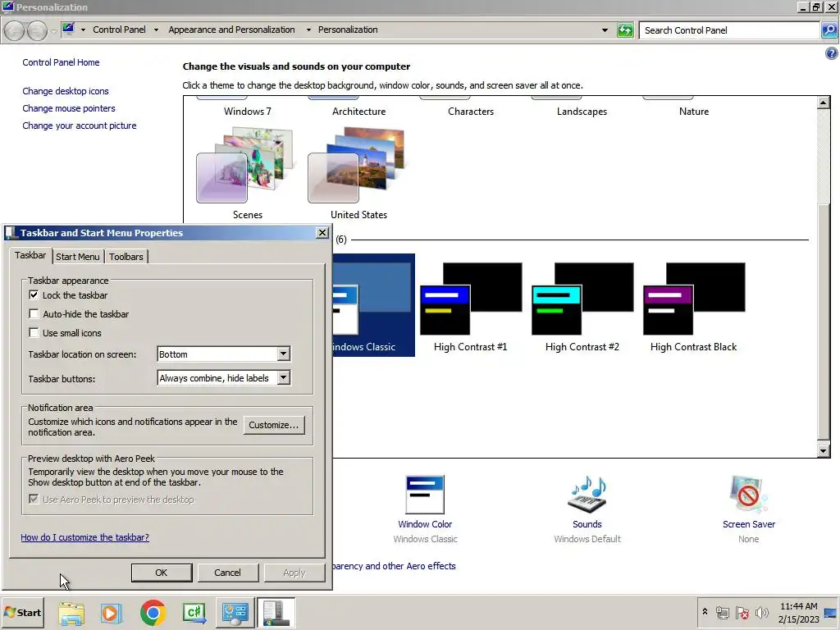Toggle Lock the taskbar checkbox
The width and height of the screenshot is (840, 630).
[34, 295]
